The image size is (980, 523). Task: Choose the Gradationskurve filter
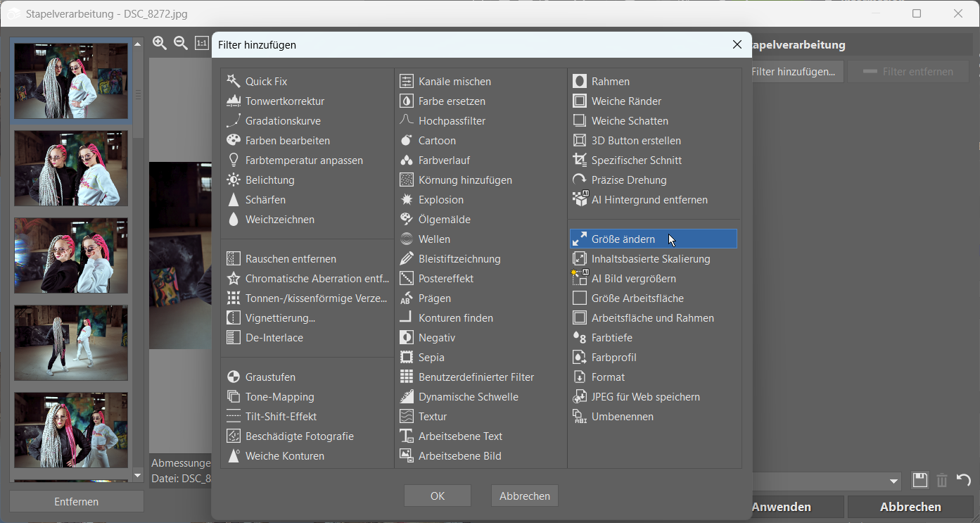point(283,121)
